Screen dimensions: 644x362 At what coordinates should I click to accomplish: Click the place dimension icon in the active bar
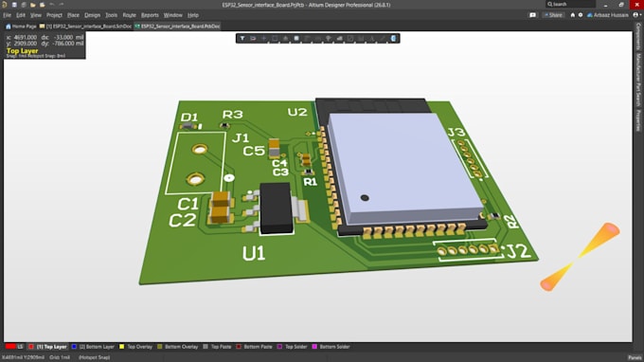point(361,38)
